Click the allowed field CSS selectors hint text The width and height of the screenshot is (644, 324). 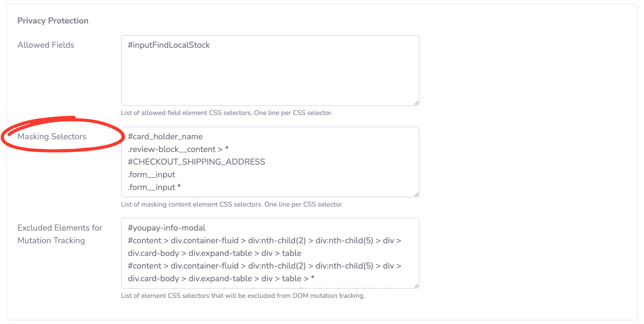point(227,113)
